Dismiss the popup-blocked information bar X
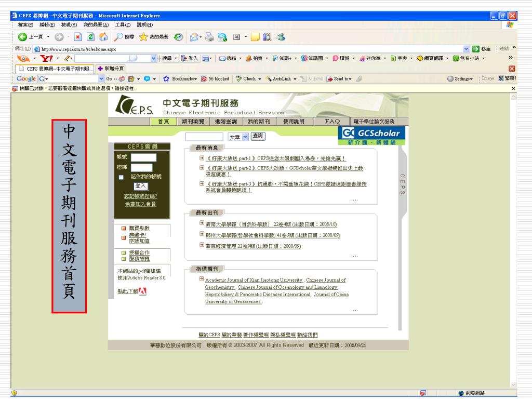The height and width of the screenshot is (399, 532). point(513,88)
